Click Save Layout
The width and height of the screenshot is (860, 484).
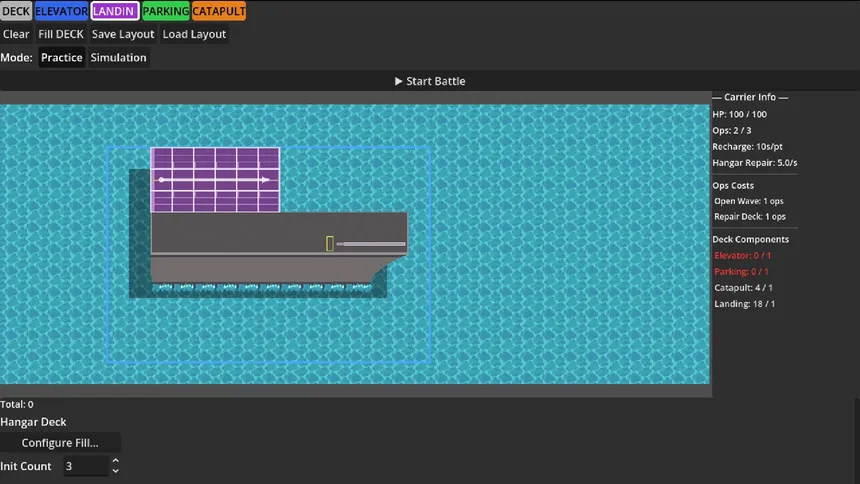coord(123,34)
